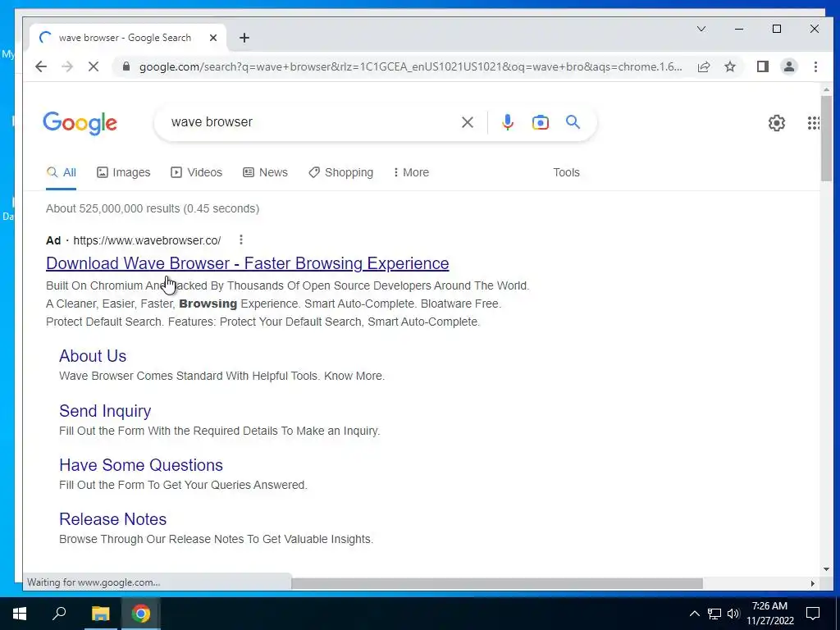Open Windows taskbar search

point(59,614)
